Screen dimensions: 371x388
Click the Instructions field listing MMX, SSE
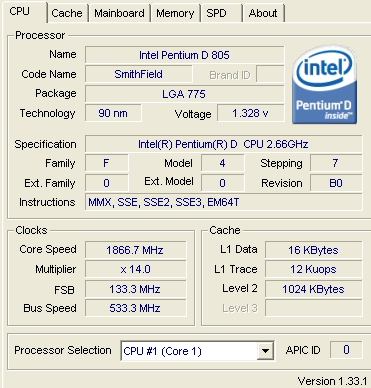223,202
